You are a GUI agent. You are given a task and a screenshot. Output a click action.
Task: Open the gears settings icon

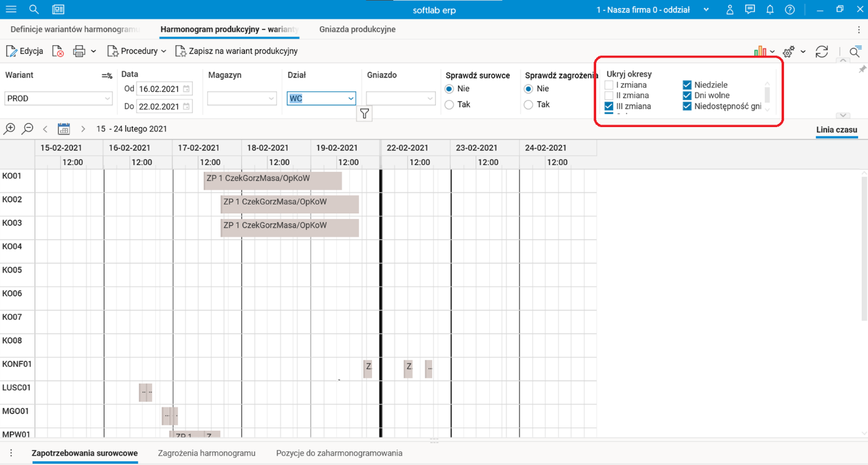[x=789, y=52]
